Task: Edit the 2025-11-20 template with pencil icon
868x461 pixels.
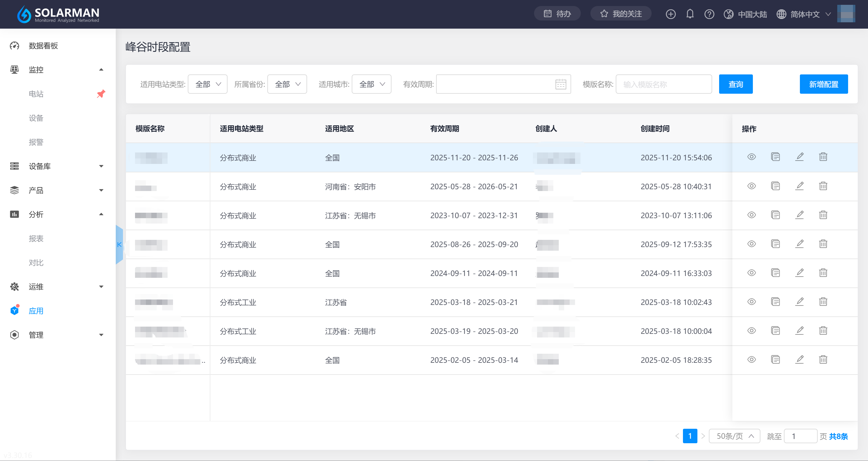Action: [799, 157]
